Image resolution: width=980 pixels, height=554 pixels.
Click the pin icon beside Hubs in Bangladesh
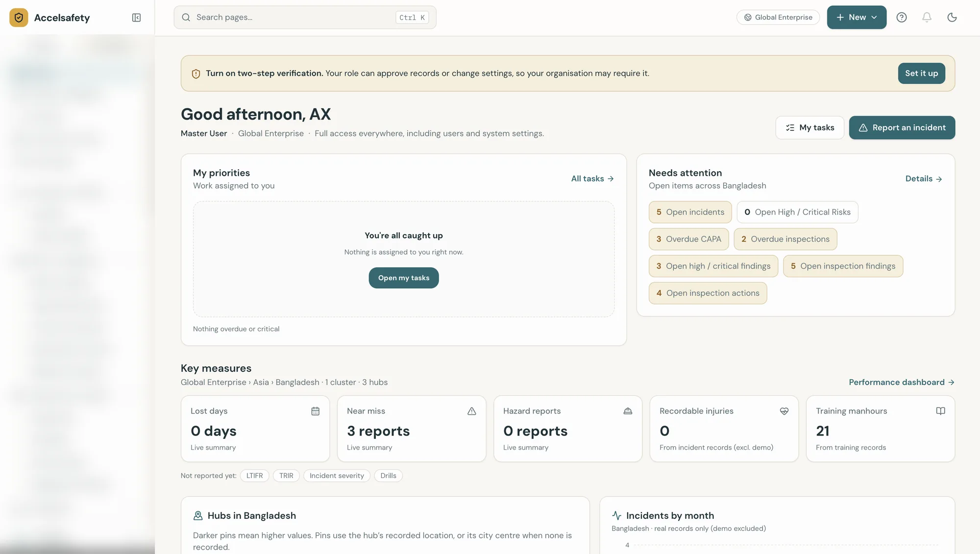tap(198, 516)
